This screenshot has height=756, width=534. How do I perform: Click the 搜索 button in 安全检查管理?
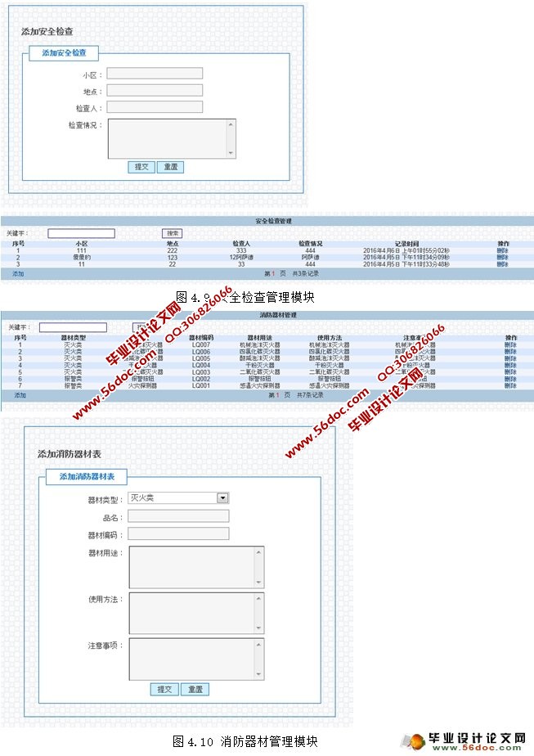(172, 233)
